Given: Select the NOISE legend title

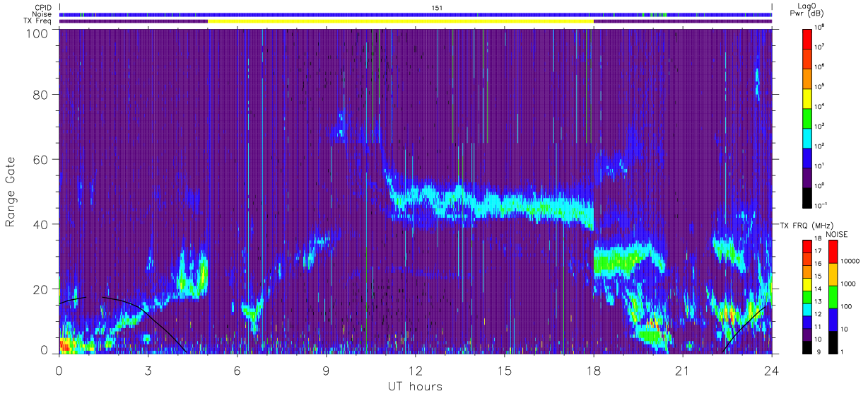Looking at the screenshot, I should [838, 234].
